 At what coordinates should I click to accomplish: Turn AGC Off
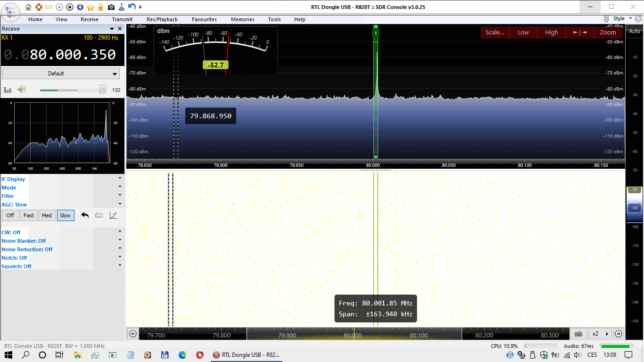coord(10,215)
